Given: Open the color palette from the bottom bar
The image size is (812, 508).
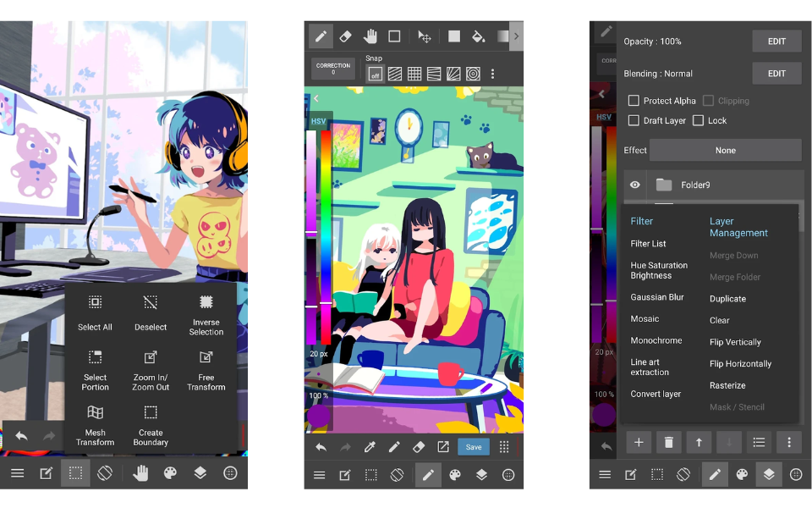Looking at the screenshot, I should point(454,475).
